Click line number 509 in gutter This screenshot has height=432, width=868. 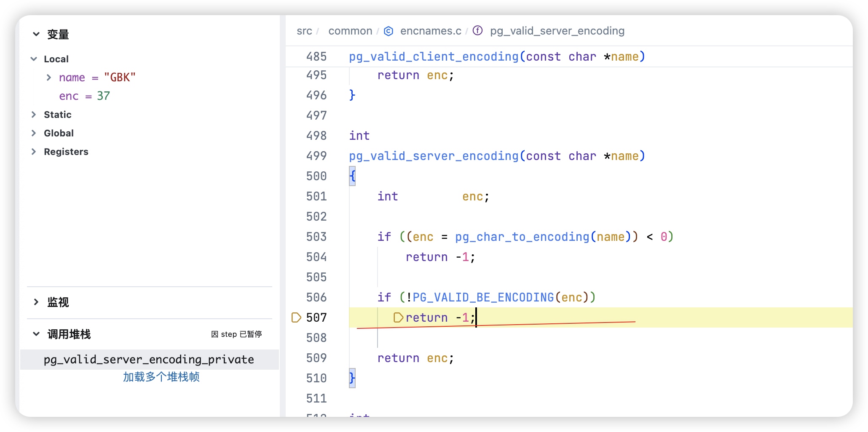pyautogui.click(x=316, y=358)
